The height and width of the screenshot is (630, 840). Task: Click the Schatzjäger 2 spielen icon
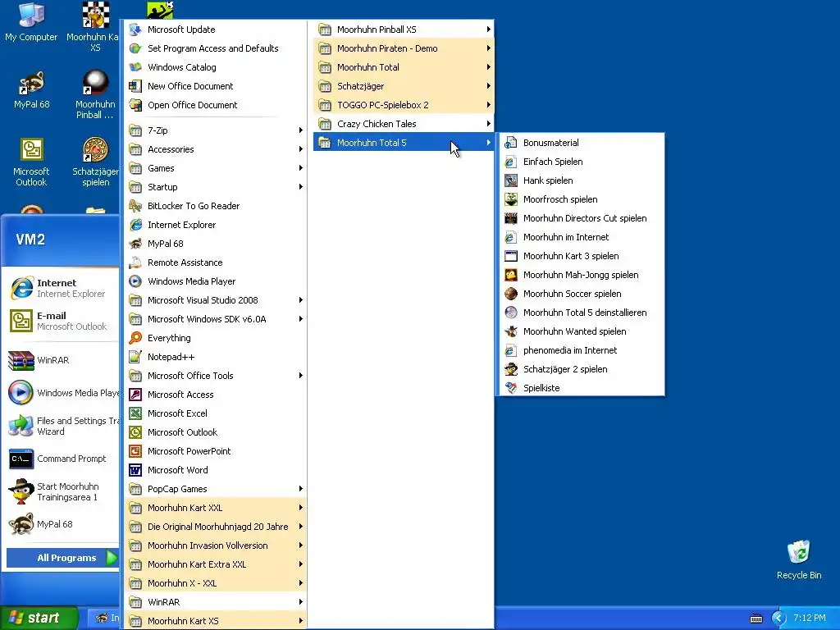510,369
